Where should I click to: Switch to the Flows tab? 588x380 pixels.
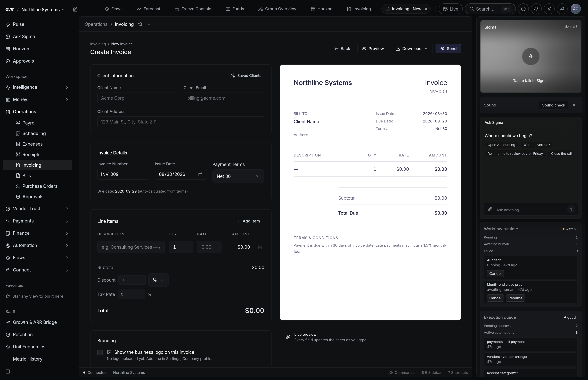click(114, 9)
